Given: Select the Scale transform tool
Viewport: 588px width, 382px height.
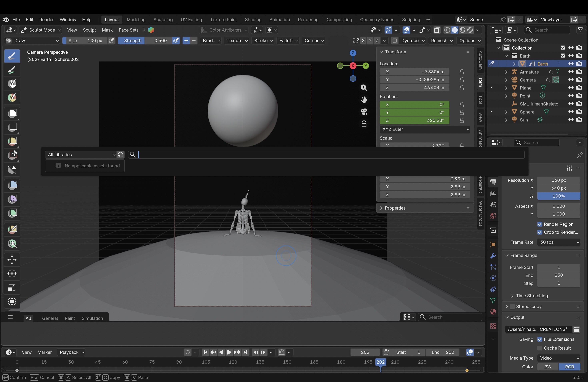Looking at the screenshot, I should coord(12,287).
